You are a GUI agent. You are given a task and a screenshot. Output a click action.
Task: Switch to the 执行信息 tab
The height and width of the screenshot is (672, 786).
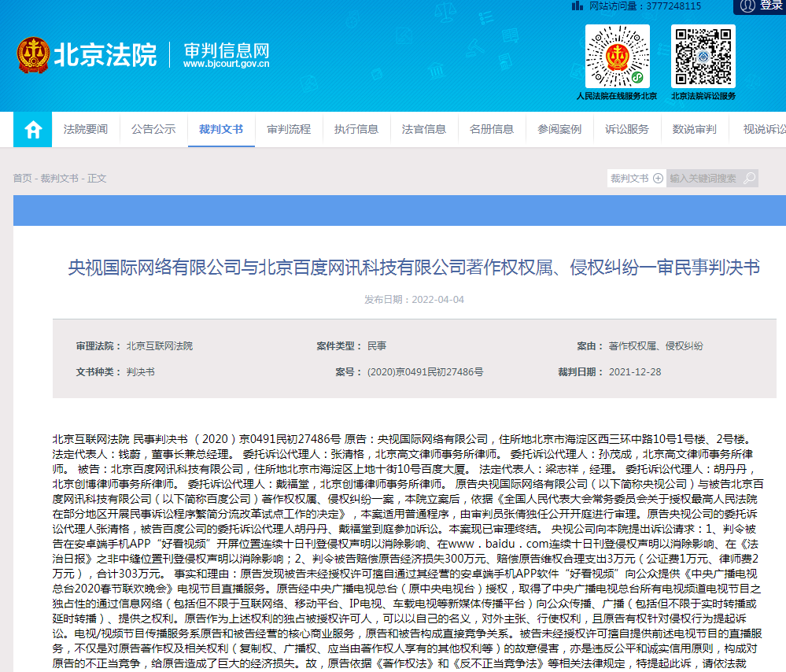tap(356, 130)
